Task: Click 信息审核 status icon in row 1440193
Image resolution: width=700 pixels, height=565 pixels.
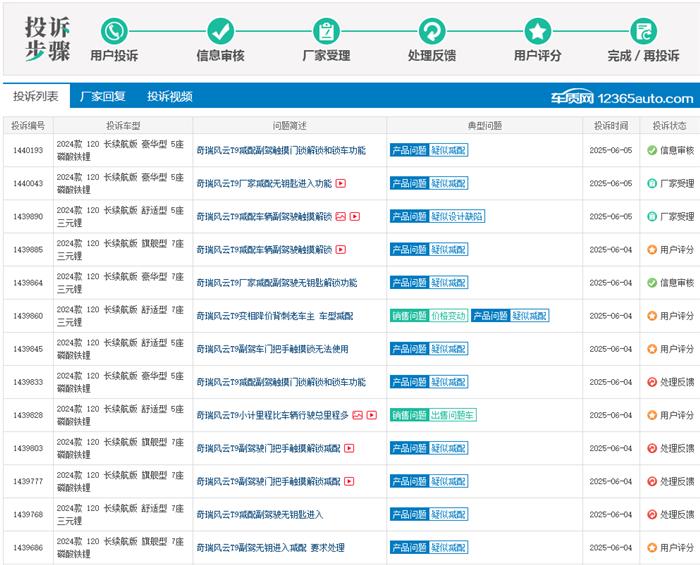Action: 652,150
